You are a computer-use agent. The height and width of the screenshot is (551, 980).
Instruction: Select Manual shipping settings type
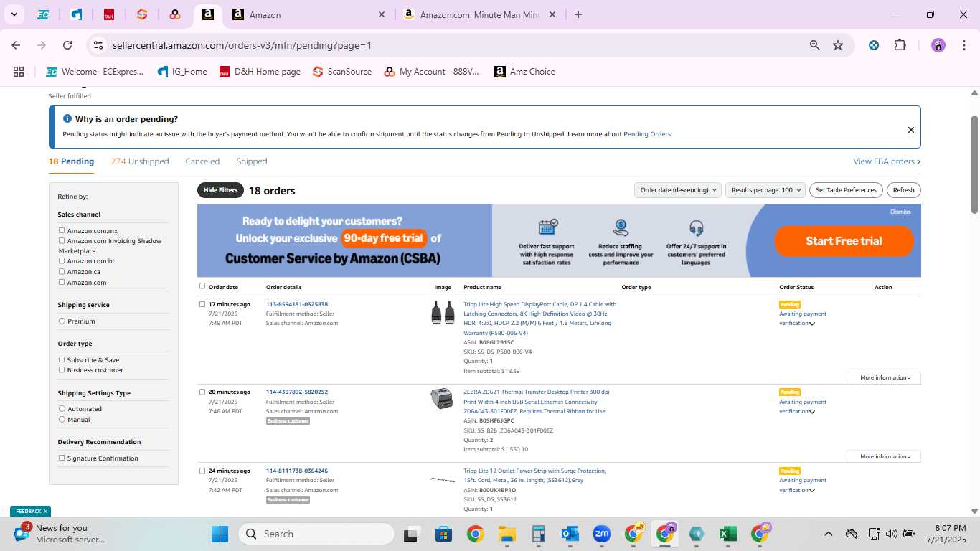click(x=62, y=419)
